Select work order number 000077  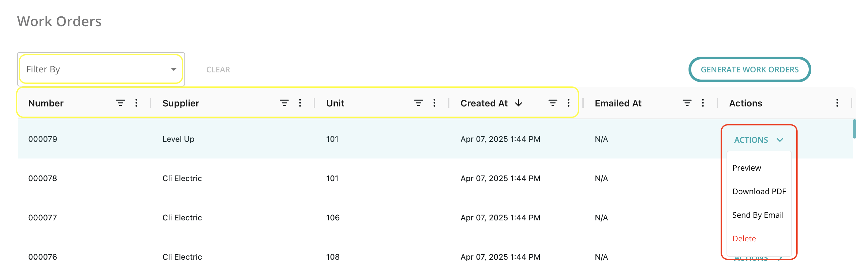pyautogui.click(x=43, y=218)
